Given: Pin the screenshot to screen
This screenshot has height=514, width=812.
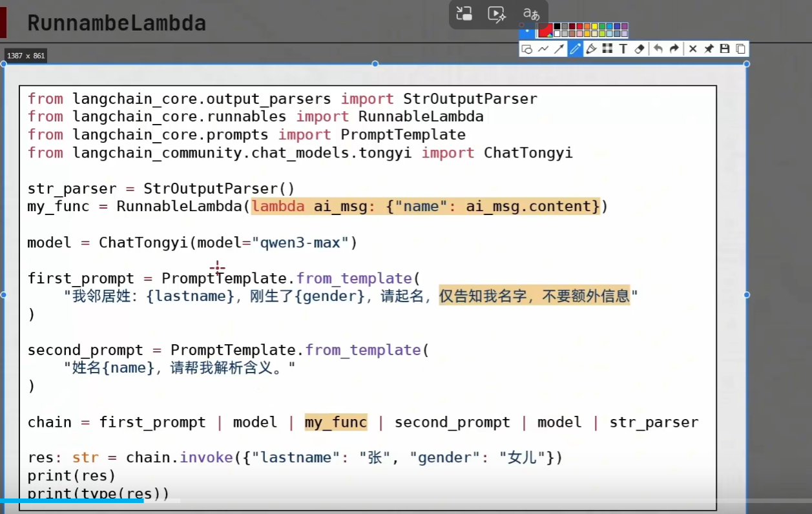Looking at the screenshot, I should pyautogui.click(x=709, y=49).
